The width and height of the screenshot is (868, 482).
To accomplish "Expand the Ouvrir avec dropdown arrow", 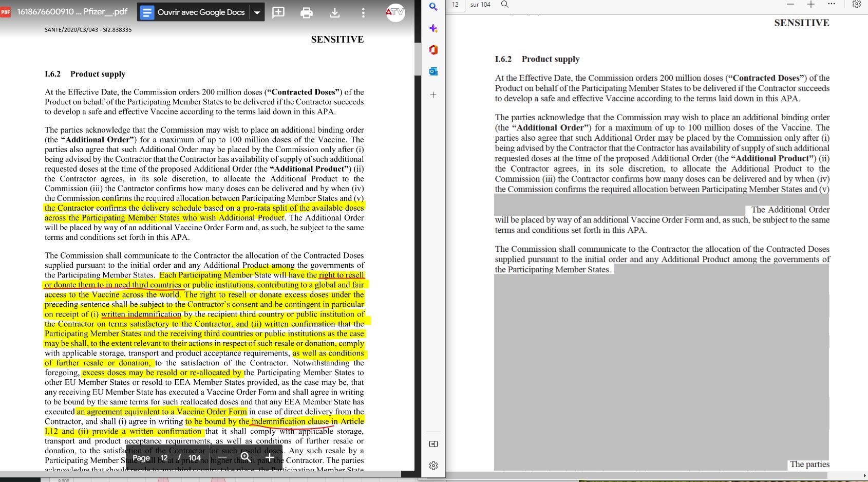I will click(x=257, y=12).
